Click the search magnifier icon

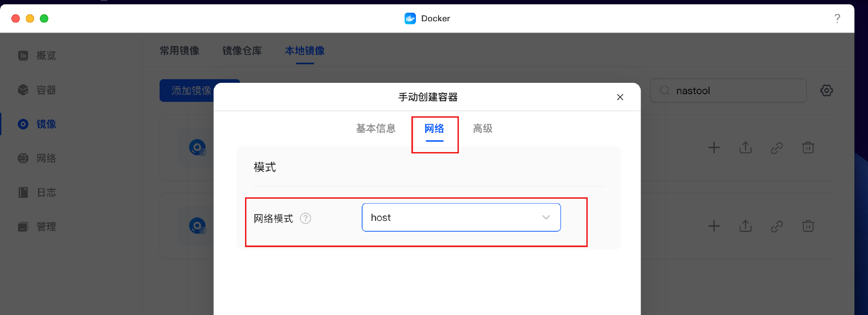(x=665, y=91)
